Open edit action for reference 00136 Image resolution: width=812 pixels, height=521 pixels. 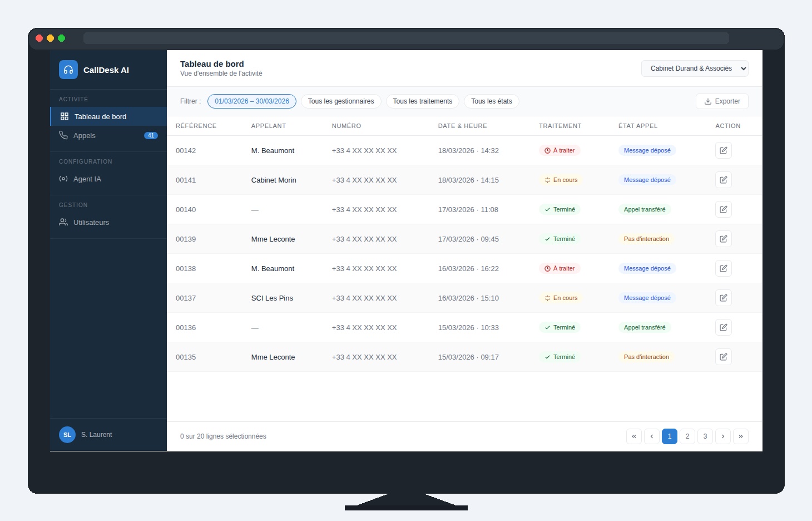point(724,327)
